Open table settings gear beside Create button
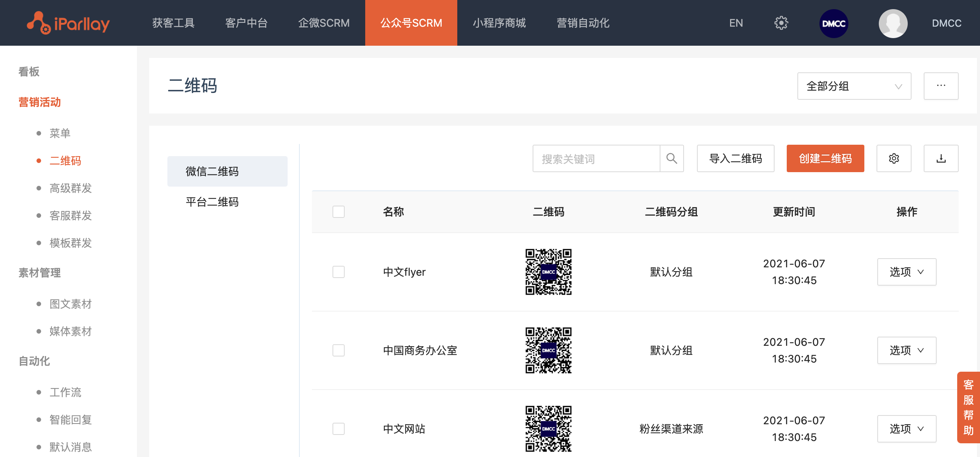 894,158
